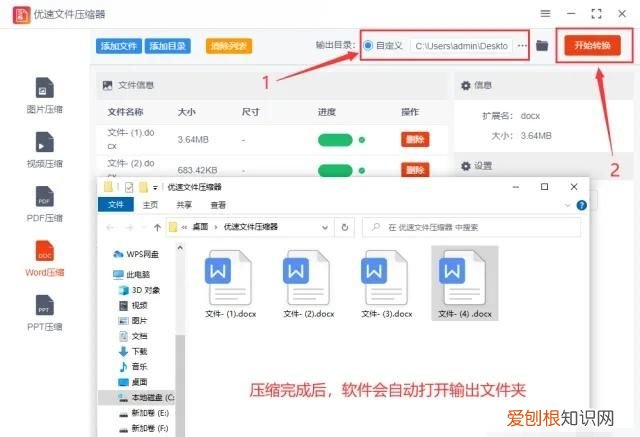Open the 图片压缩 image compression tool
640x437 pixels.
point(44,95)
